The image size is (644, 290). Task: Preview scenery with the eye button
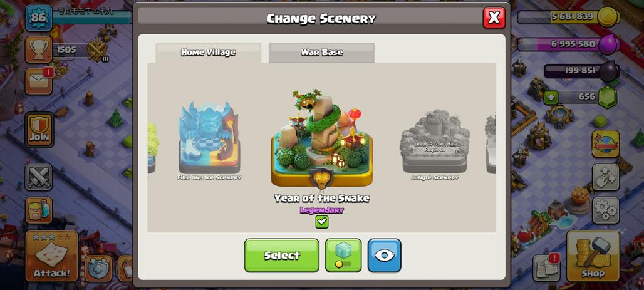pyautogui.click(x=385, y=255)
